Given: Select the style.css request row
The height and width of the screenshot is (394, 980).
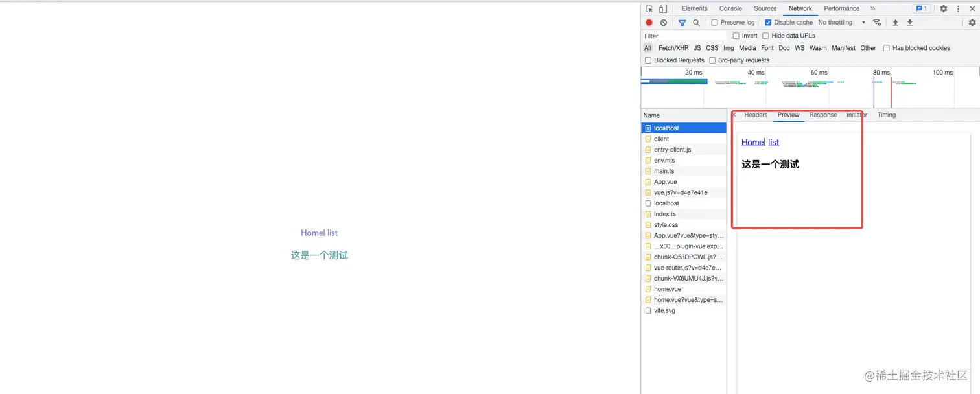Looking at the screenshot, I should 684,225.
